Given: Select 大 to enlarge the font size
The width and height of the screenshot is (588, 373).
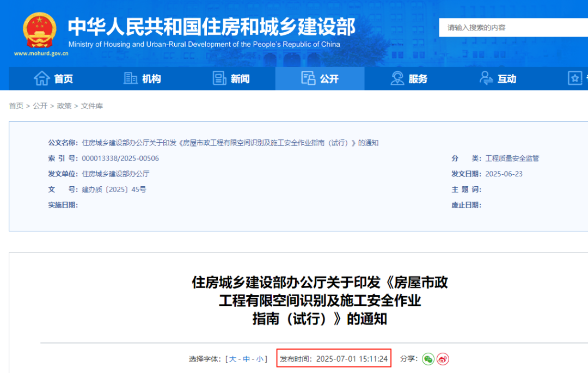Looking at the screenshot, I should [x=233, y=359].
